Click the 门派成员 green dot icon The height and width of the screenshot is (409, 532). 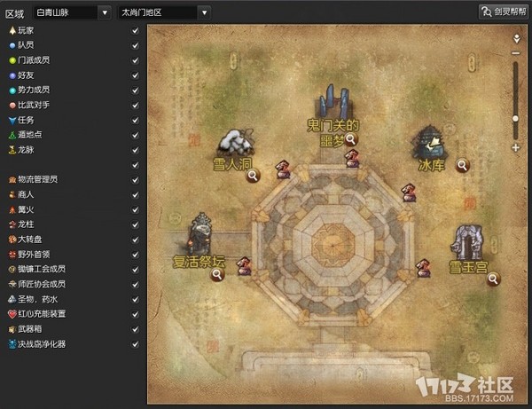click(x=12, y=60)
